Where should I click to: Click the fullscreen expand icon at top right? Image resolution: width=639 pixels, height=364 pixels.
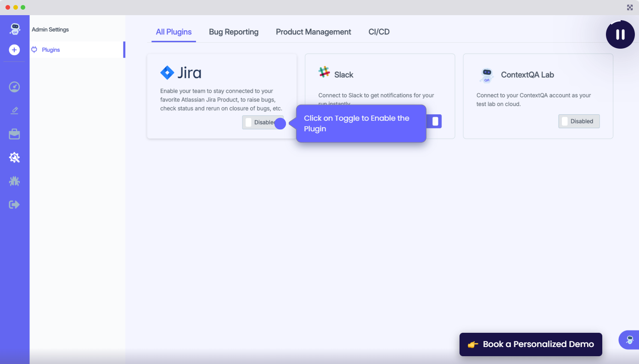click(630, 7)
